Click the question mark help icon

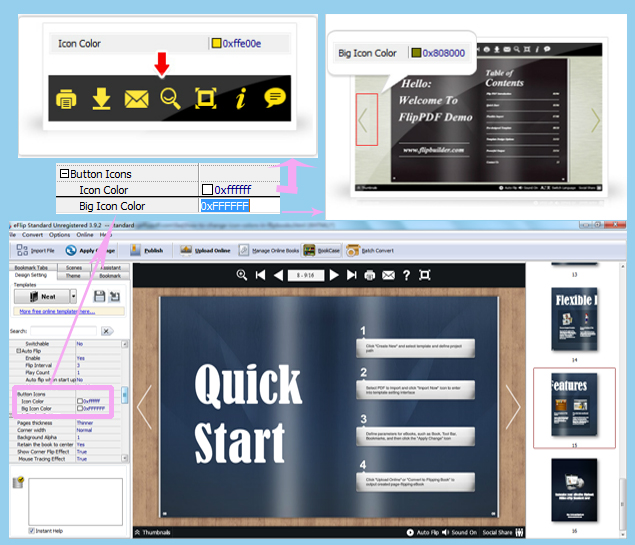click(x=406, y=275)
